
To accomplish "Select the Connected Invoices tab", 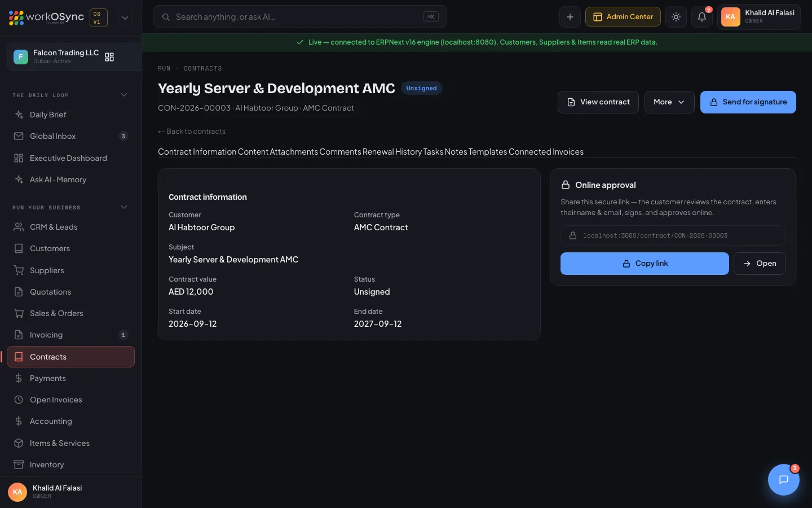I will point(546,152).
